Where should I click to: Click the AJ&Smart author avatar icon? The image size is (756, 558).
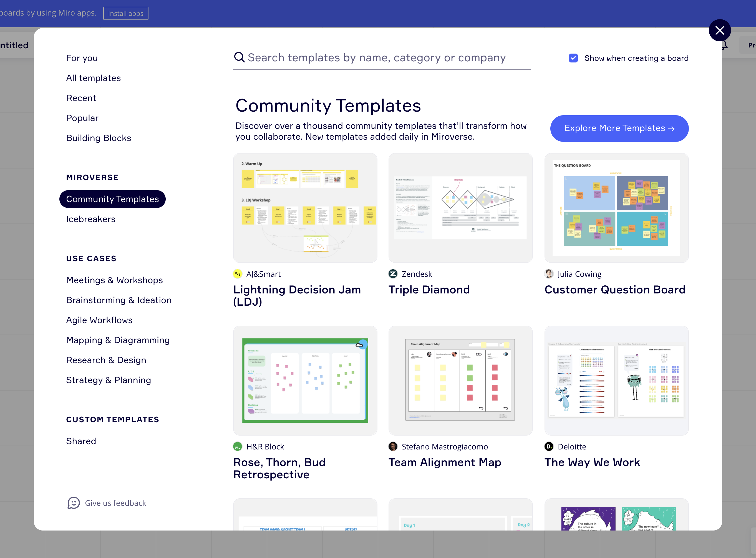[238, 274]
